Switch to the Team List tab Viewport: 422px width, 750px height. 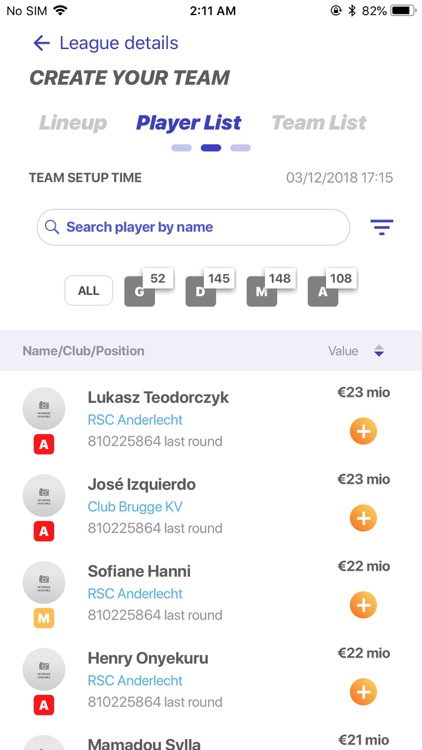tap(319, 123)
